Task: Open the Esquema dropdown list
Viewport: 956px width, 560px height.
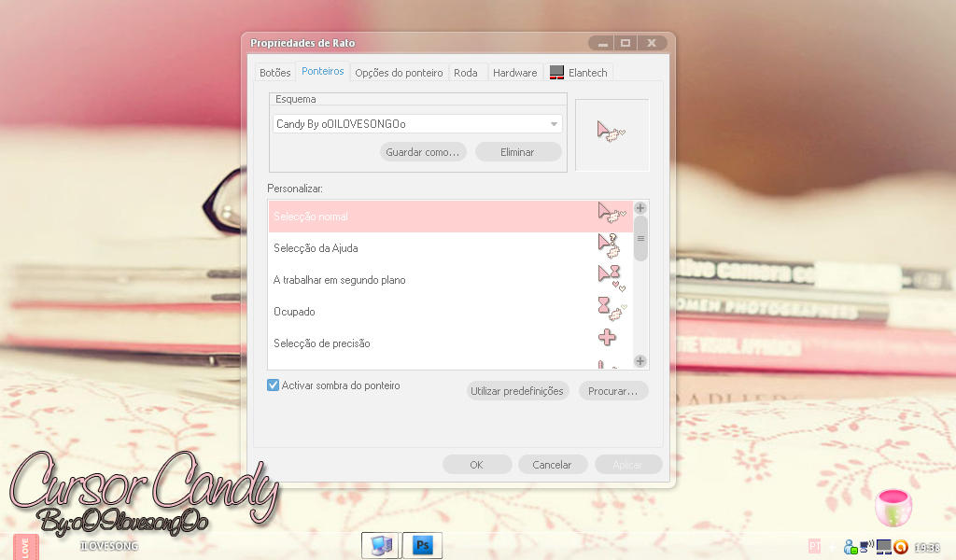Action: (417, 124)
